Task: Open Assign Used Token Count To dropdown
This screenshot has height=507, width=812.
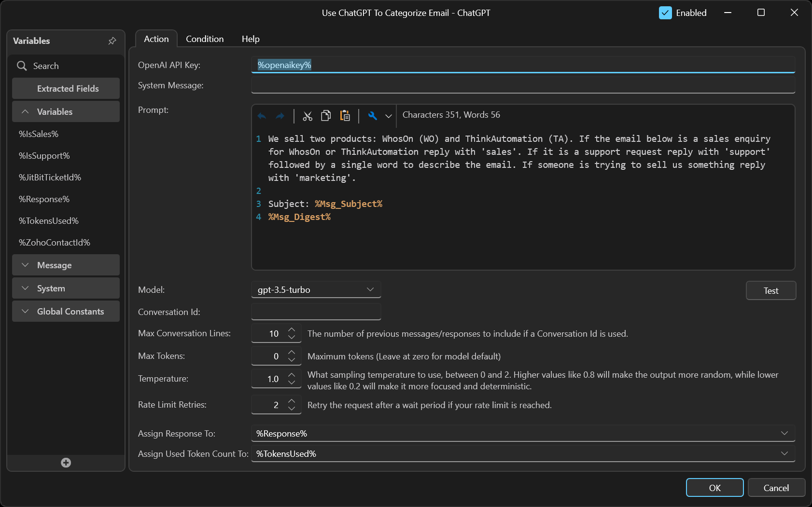Action: [x=523, y=453]
